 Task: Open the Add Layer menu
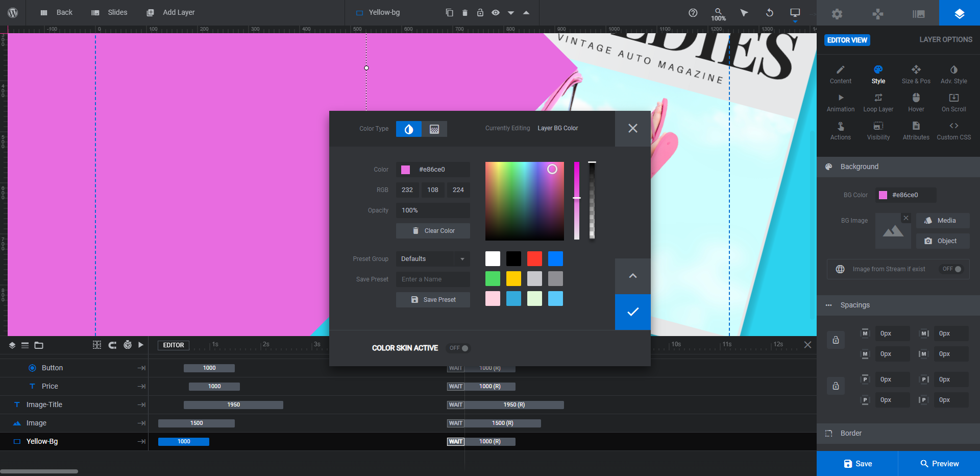[x=170, y=13]
